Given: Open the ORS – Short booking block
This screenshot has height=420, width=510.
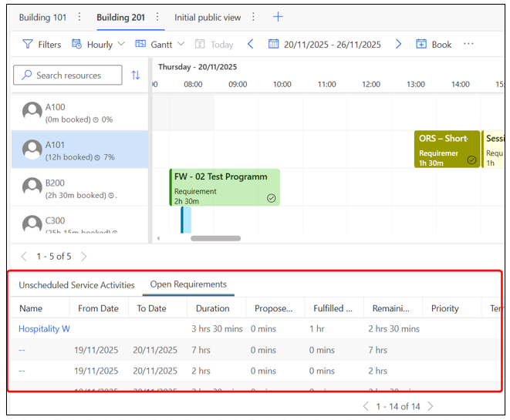Looking at the screenshot, I should [447, 149].
